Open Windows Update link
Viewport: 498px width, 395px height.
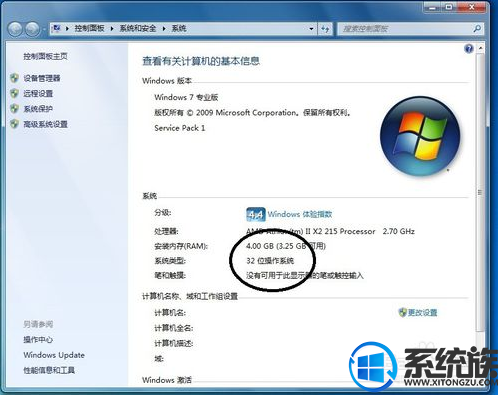[x=54, y=355]
